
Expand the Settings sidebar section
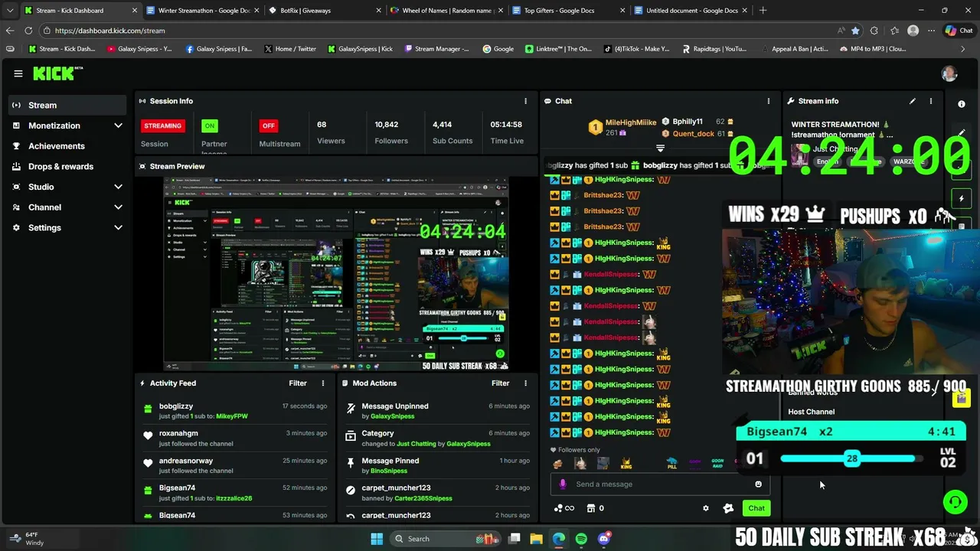pyautogui.click(x=118, y=227)
